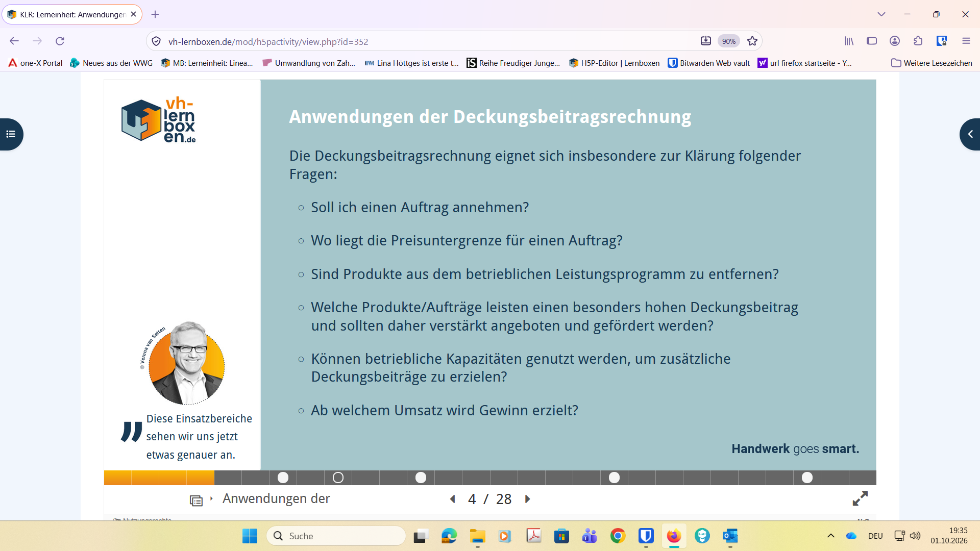
Task: Open Firefox application menu
Action: coord(966,41)
